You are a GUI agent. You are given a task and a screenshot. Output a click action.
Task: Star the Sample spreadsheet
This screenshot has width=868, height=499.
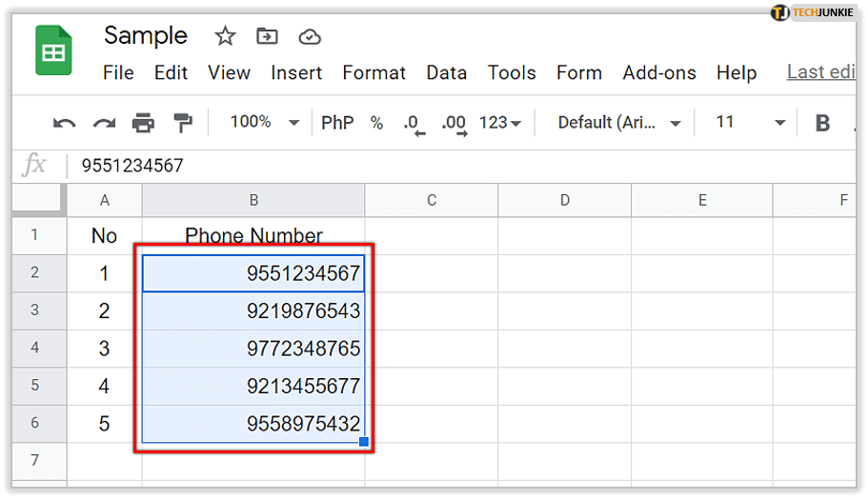click(225, 36)
